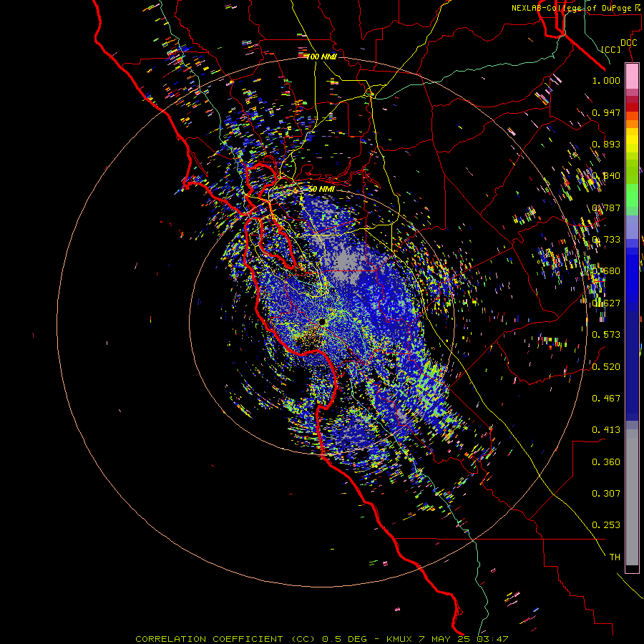
Task: Click the DCC label above the color scale
Action: coord(628,43)
